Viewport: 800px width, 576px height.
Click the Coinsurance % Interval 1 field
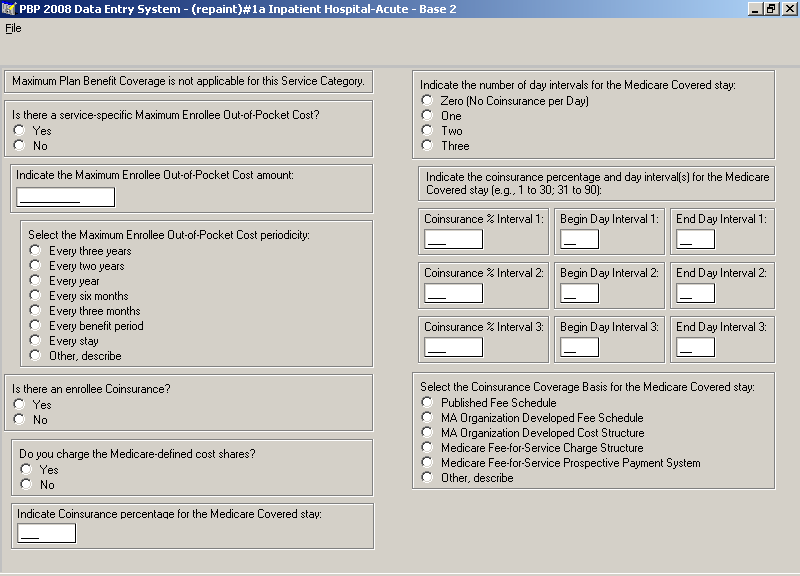point(454,239)
